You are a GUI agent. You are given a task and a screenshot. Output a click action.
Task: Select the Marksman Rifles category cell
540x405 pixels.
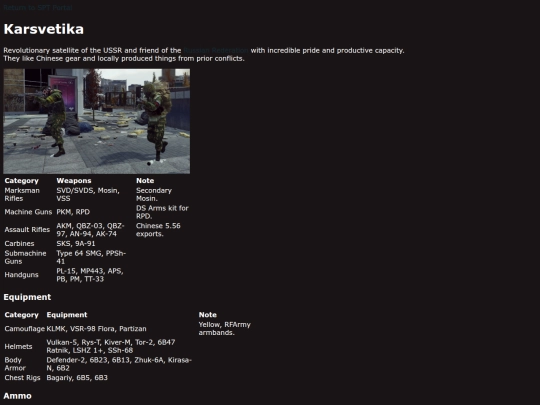pos(22,195)
